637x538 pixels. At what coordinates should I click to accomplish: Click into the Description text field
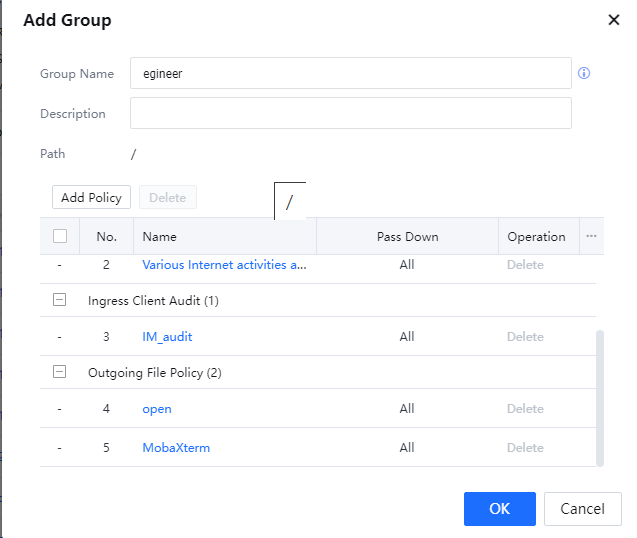point(350,113)
